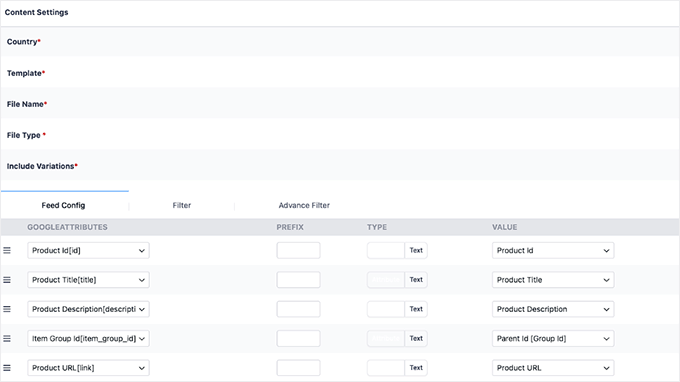Screen dimensions: 680x382
Task: Grab the drag handle for Product URL row
Action: 7,368
